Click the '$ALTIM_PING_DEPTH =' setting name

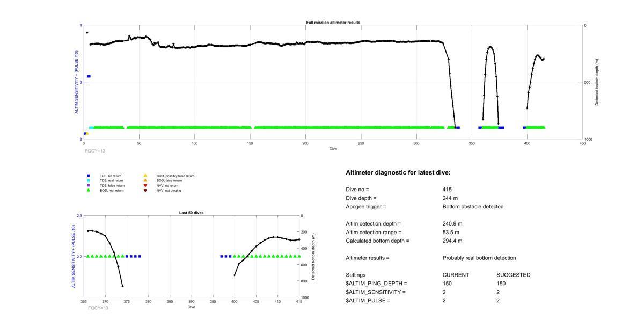click(376, 284)
